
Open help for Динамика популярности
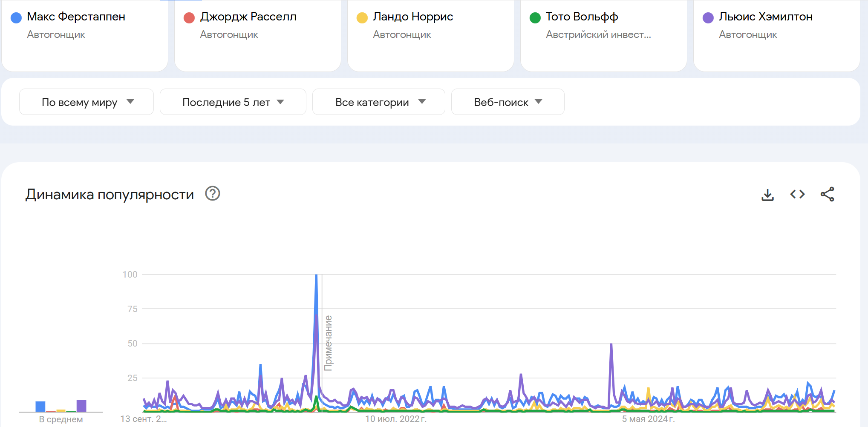(x=213, y=194)
